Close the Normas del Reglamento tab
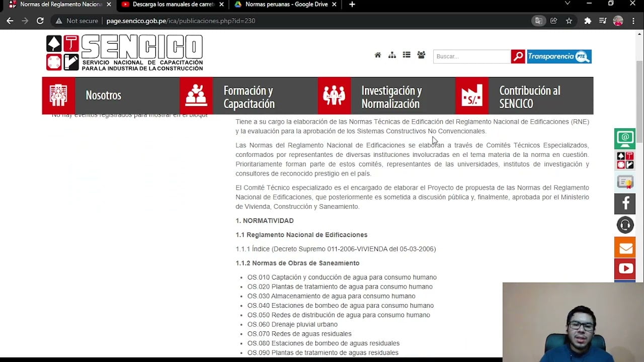The width and height of the screenshot is (644, 362). [x=109, y=5]
